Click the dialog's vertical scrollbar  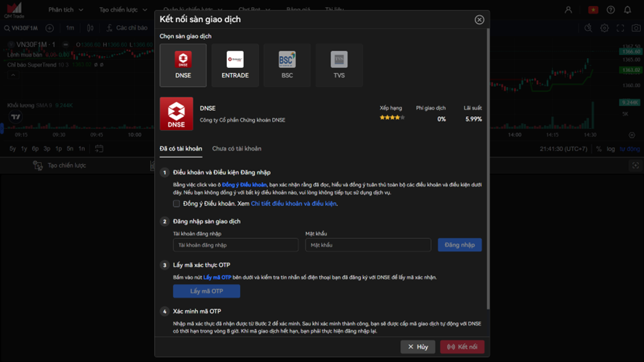[488, 168]
